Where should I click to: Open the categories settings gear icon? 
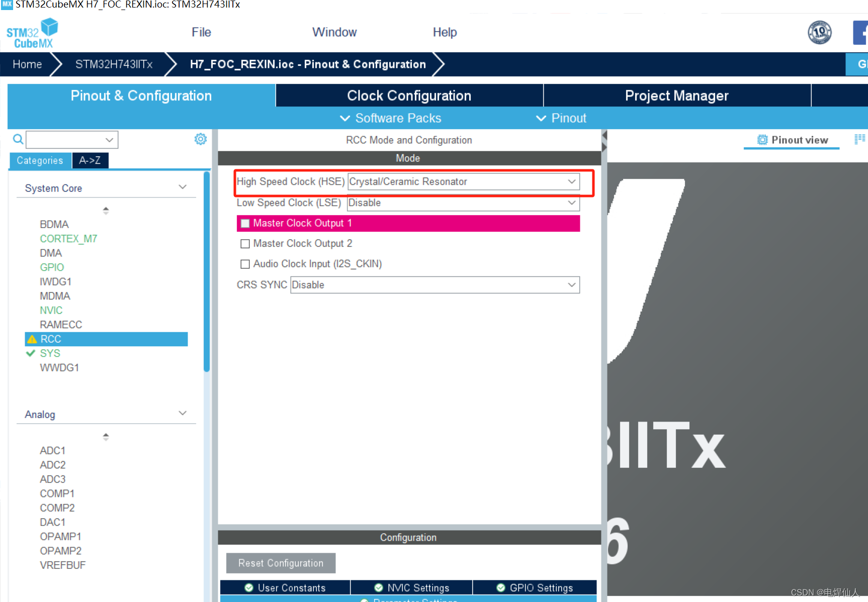click(x=201, y=139)
